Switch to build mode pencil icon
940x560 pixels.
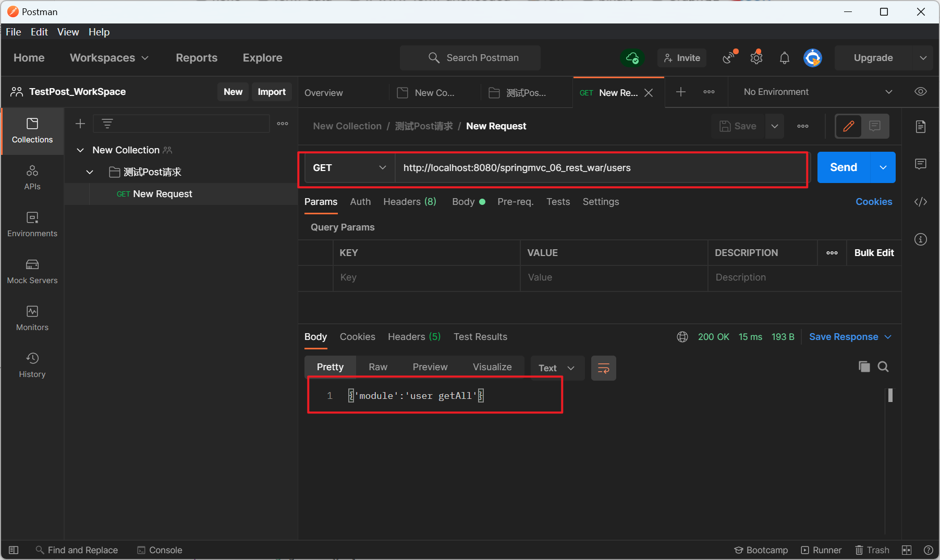pyautogui.click(x=849, y=126)
